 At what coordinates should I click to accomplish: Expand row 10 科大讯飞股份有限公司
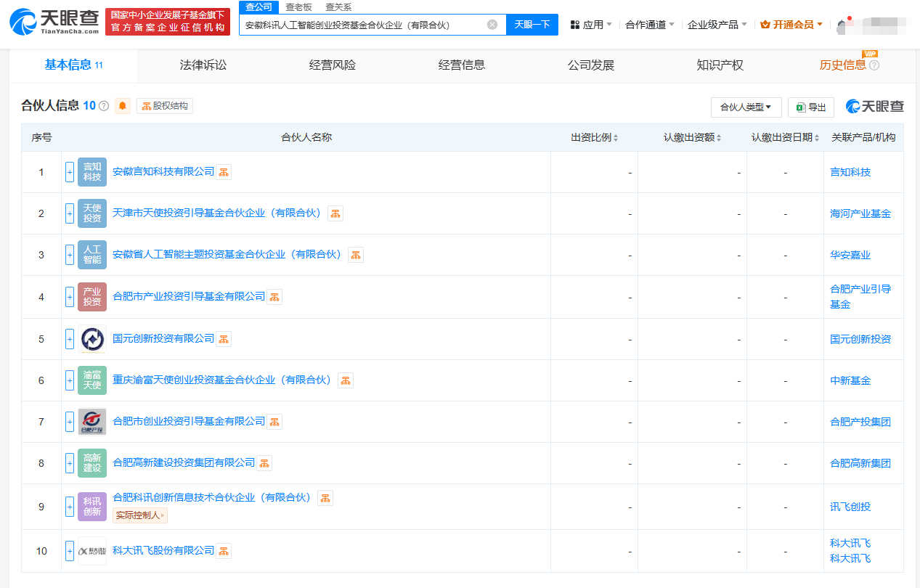click(70, 551)
